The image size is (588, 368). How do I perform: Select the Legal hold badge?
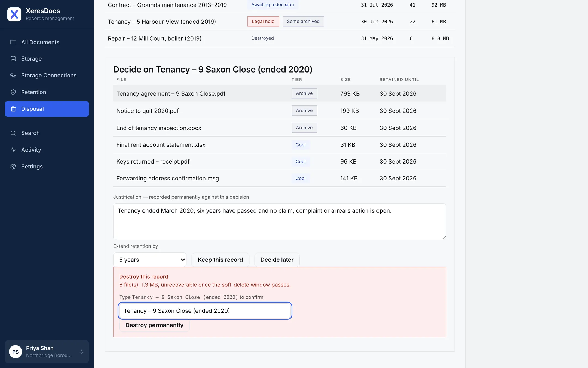pyautogui.click(x=263, y=22)
